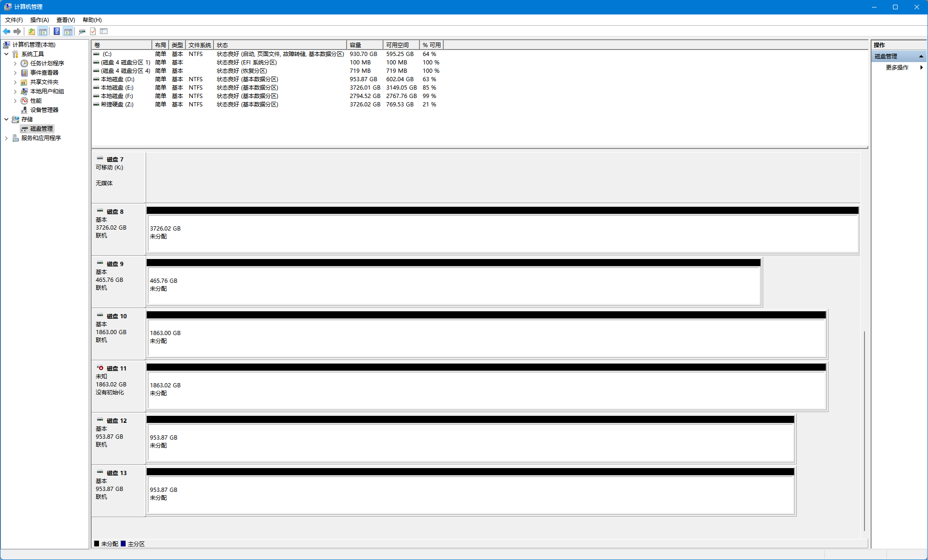Image resolution: width=928 pixels, height=560 pixels.
Task: Click the 事件查看器 log icon
Action: click(x=24, y=73)
